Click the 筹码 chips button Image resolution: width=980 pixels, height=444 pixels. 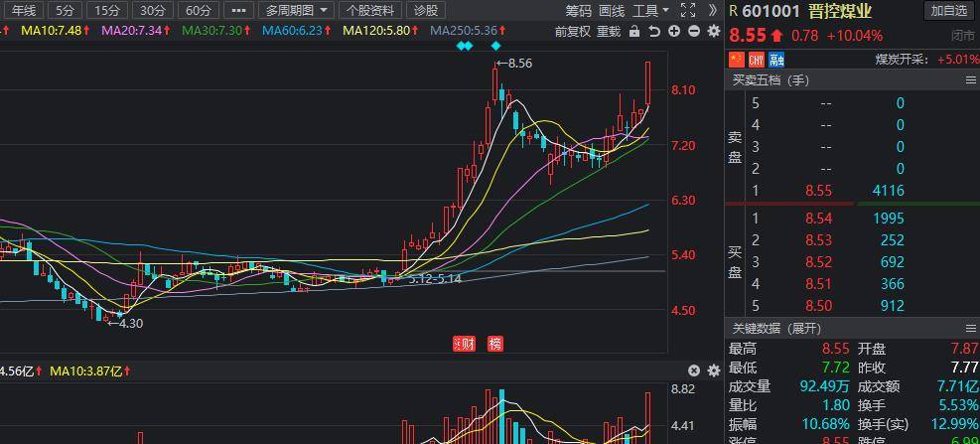tap(578, 11)
